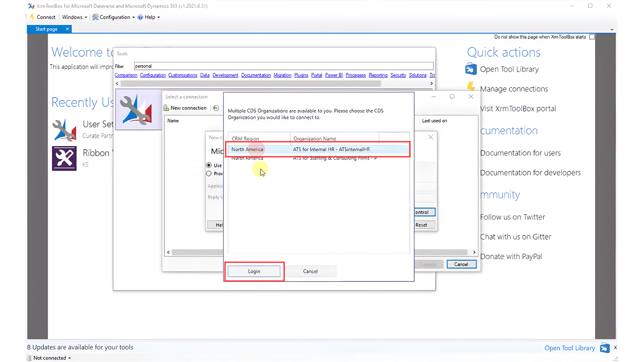The height and width of the screenshot is (362, 644).
Task: Open Documentation for users
Action: [520, 153]
